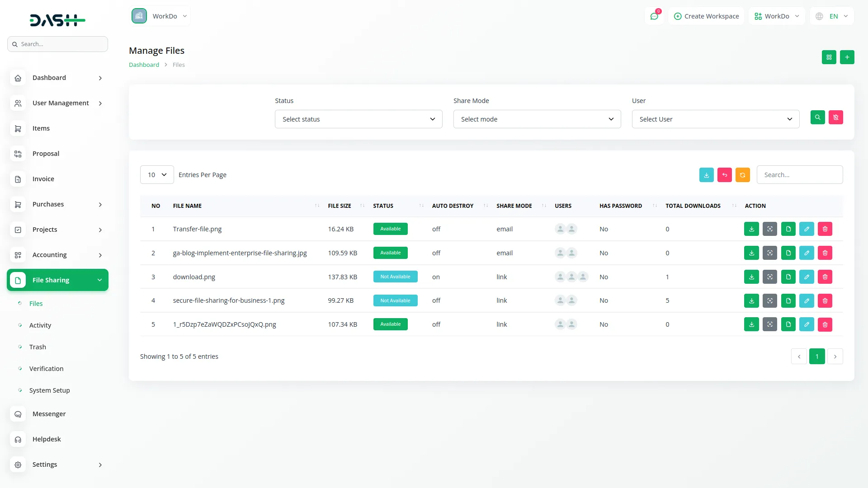Apply filters with the green search icon
This screenshot has height=488, width=868.
[x=817, y=117]
